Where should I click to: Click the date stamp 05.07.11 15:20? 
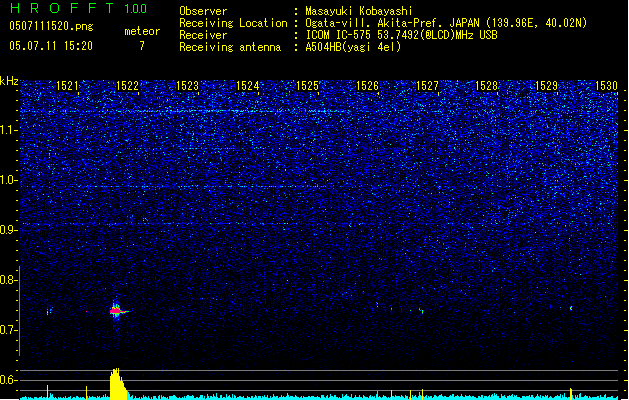pyautogui.click(x=51, y=46)
